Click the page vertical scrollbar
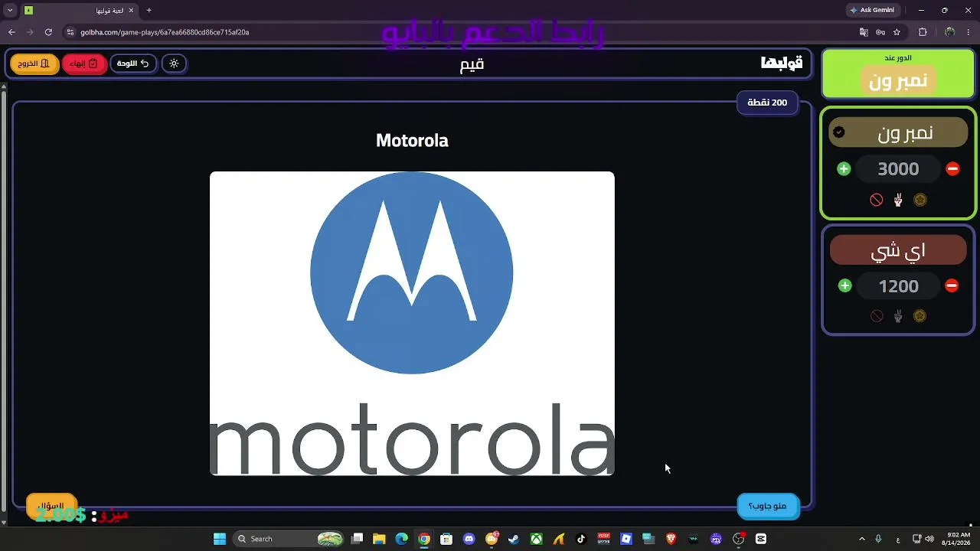The width and height of the screenshot is (980, 551). (x=4, y=304)
